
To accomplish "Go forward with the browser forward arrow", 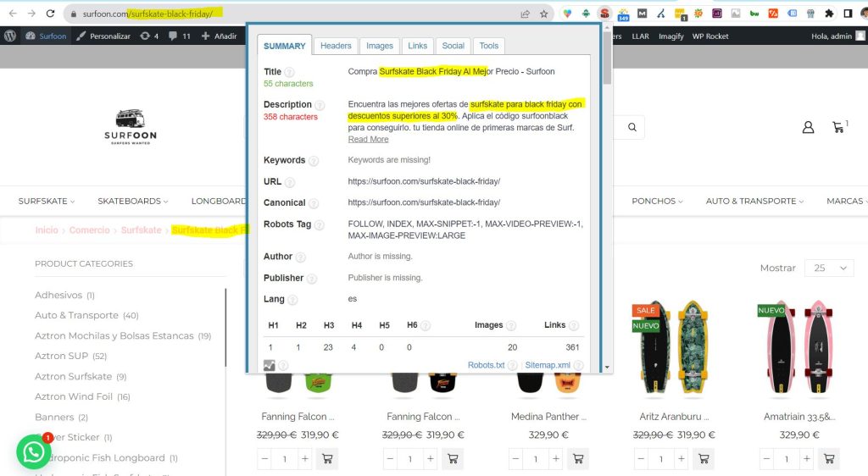I will (x=31, y=14).
